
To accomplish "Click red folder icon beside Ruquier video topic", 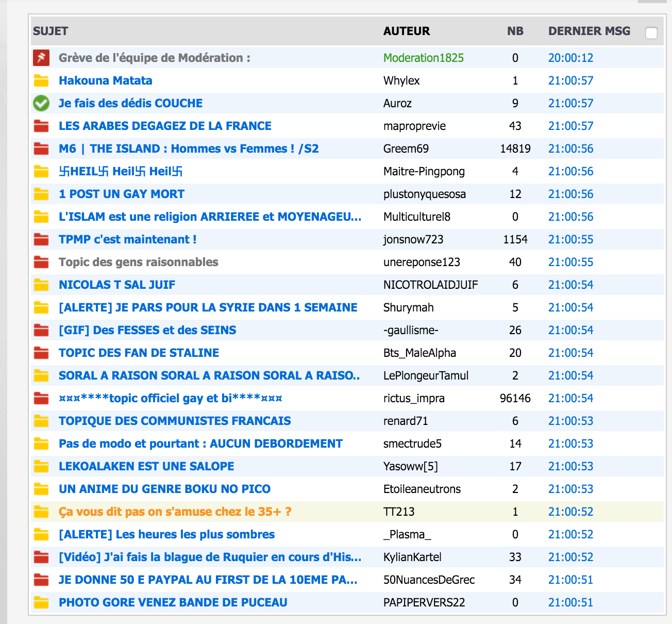I will tap(41, 557).
